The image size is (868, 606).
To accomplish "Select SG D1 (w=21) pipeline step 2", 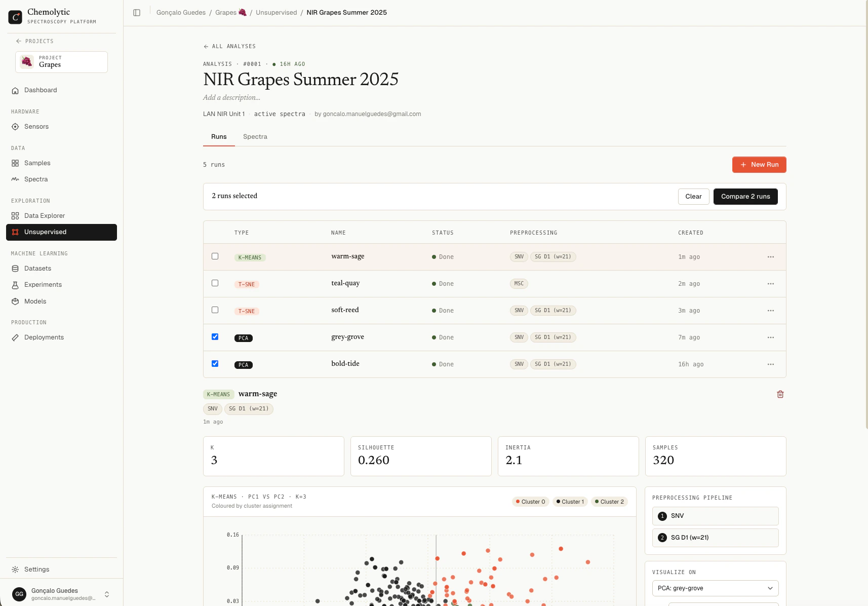I will 715,538.
